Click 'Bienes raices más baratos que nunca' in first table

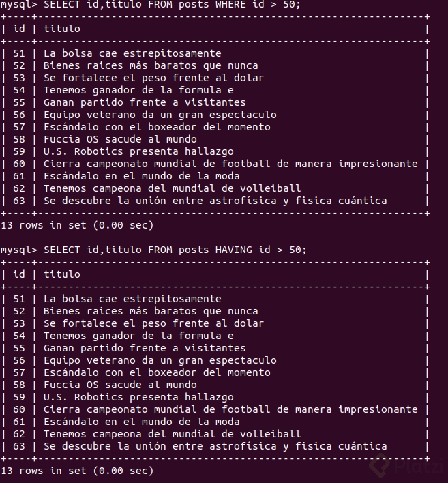151,65
